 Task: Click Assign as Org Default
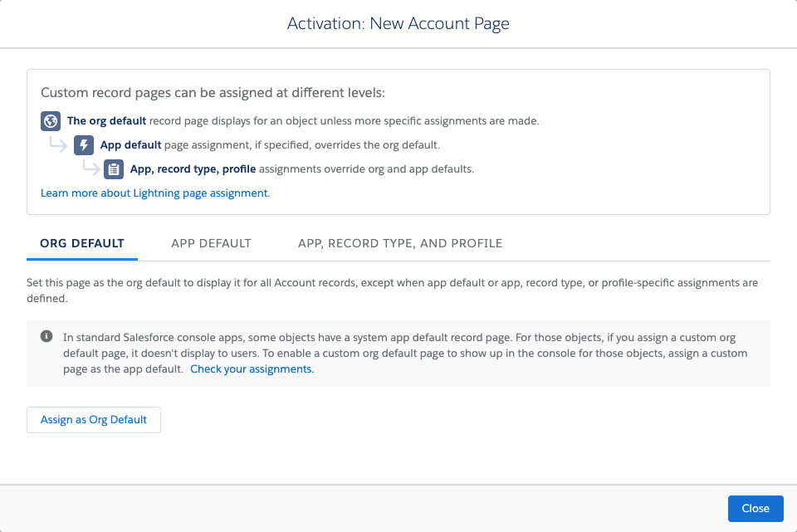(x=93, y=419)
